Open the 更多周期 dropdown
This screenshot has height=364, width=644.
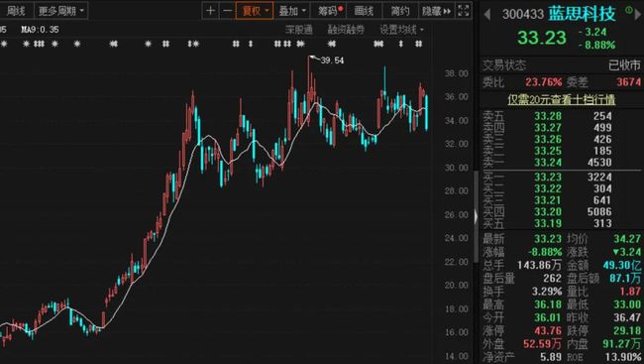(60, 11)
